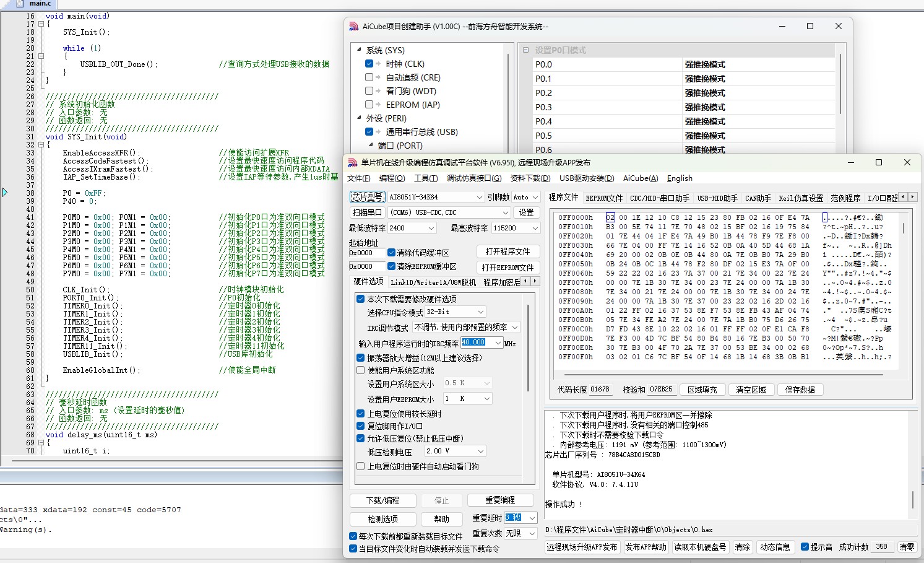
Task: Switch to the Link1D/Writer1A/U8W脱机 tab
Action: pos(433,282)
